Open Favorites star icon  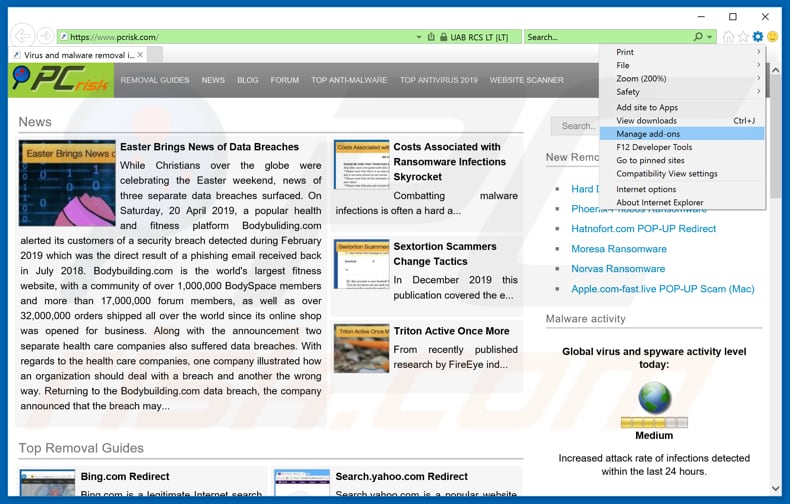click(743, 37)
